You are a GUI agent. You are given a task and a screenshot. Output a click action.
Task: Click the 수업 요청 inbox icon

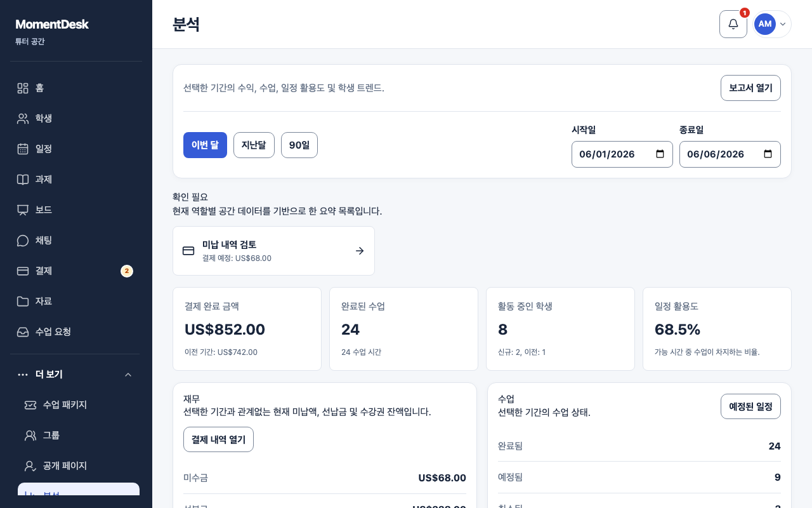(x=23, y=332)
